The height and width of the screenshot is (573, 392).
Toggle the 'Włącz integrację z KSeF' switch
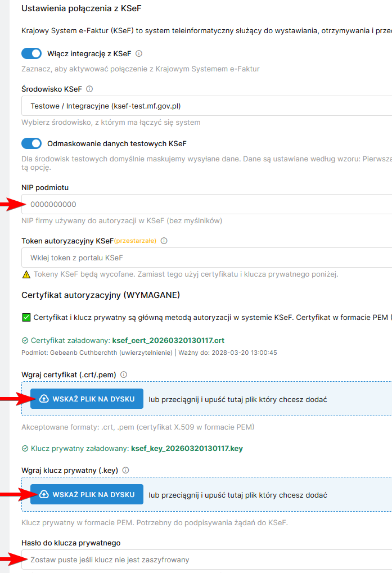click(31, 53)
